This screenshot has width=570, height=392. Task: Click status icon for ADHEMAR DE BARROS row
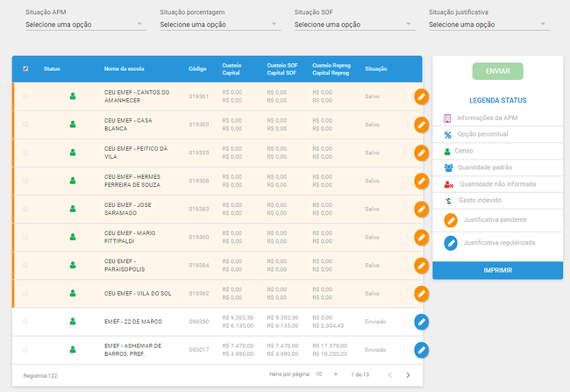click(73, 349)
